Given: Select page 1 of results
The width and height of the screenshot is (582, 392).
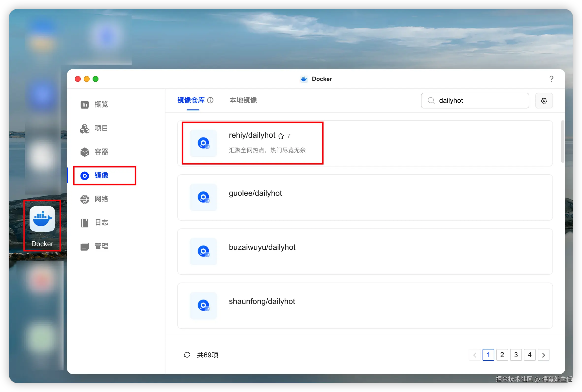Looking at the screenshot, I should [488, 355].
